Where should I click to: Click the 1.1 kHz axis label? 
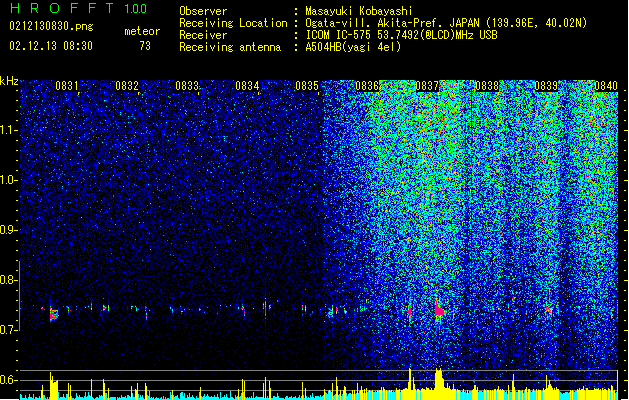point(9,130)
